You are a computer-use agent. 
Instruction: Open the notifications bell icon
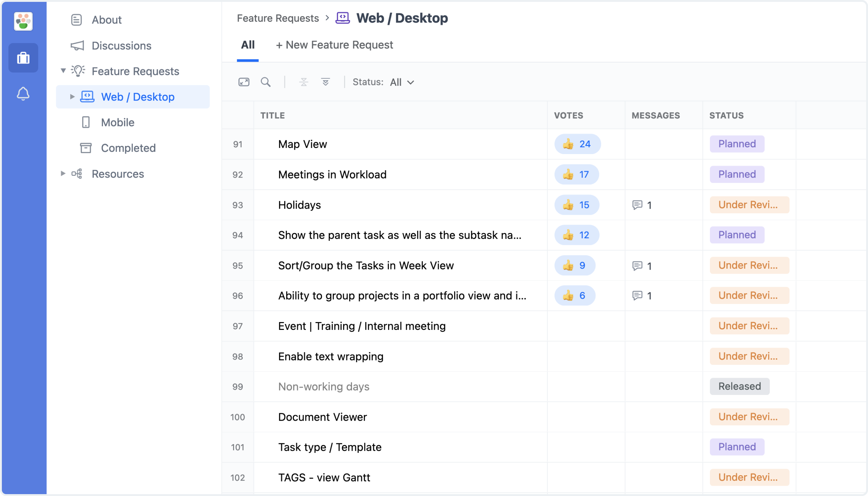(23, 94)
